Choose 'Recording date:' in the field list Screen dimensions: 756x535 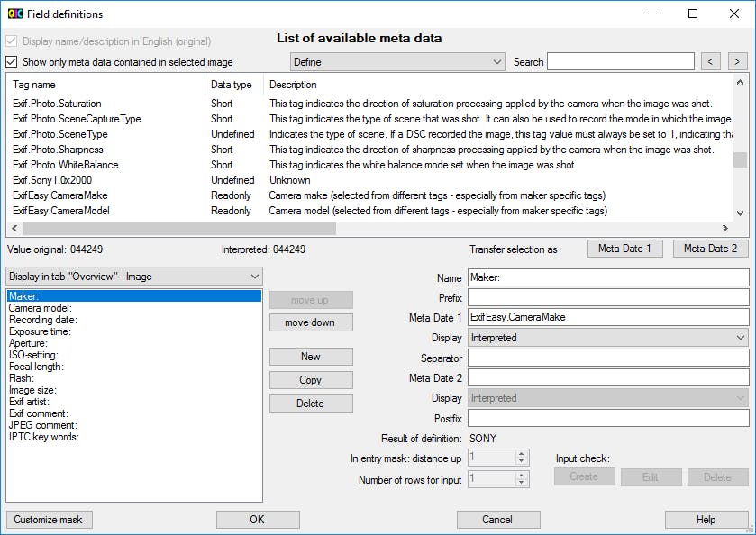coord(41,320)
